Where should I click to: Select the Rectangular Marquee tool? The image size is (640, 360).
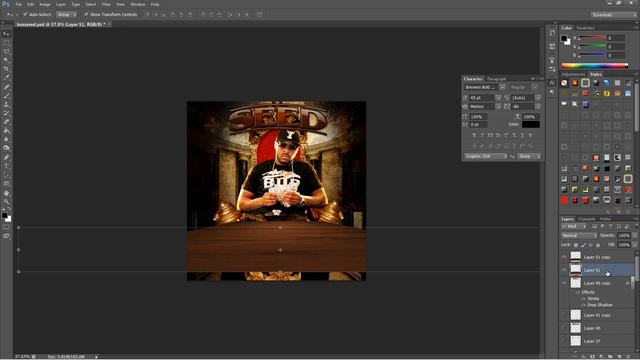7,43
